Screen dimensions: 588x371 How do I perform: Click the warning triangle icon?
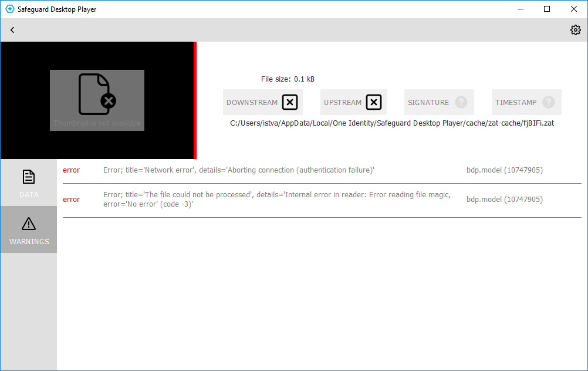(x=29, y=224)
